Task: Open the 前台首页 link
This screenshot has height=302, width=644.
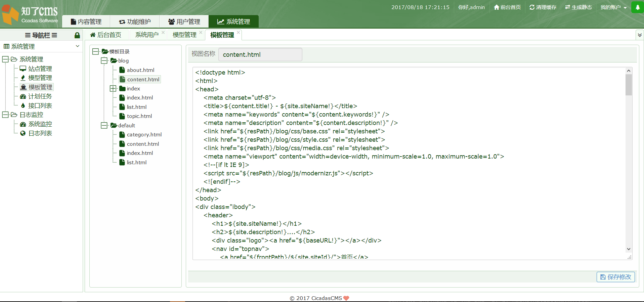Action: pos(507,7)
